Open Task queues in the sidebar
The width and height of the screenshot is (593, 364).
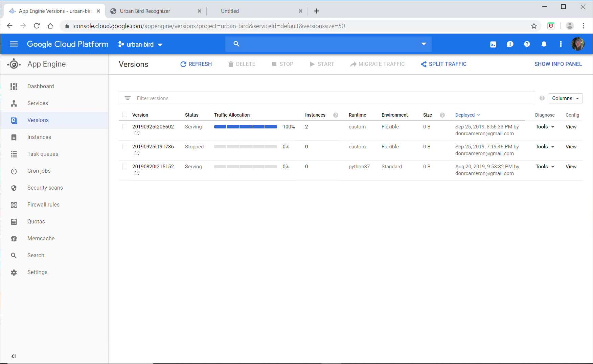54,154
